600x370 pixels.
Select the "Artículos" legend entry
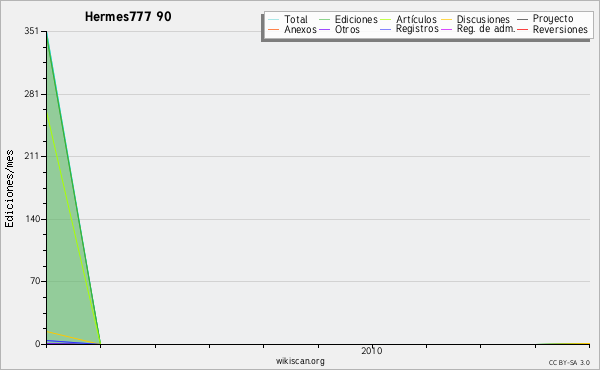[416, 19]
